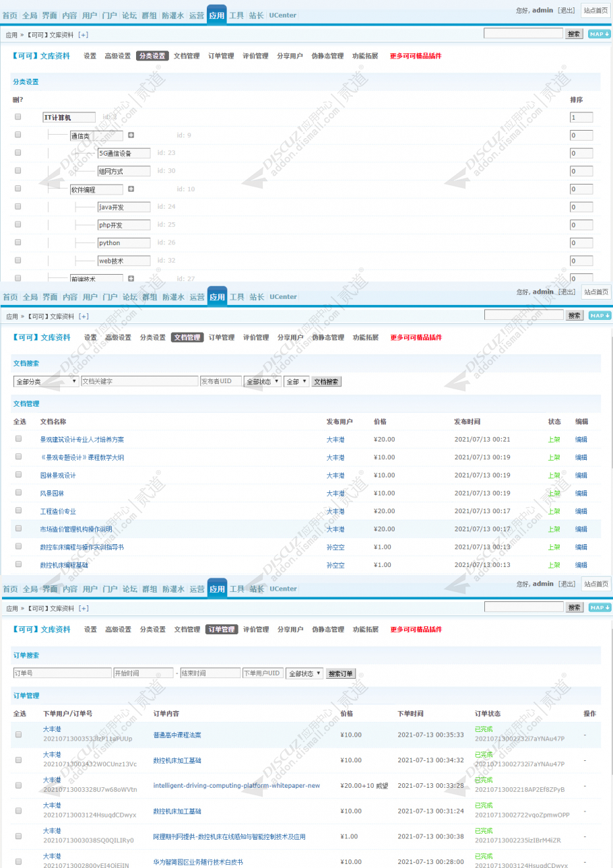Screen dimensions: 613x868
Task: Tick the checkbox for 普通高中课程法案 order
Action: [18, 734]
